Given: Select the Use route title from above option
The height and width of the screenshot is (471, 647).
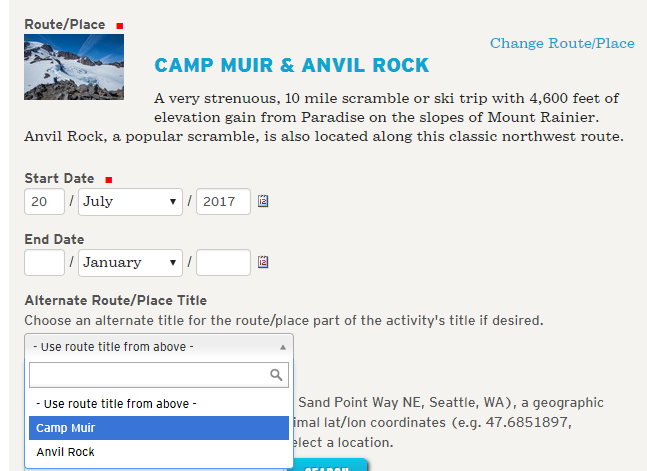Looking at the screenshot, I should [x=115, y=404].
